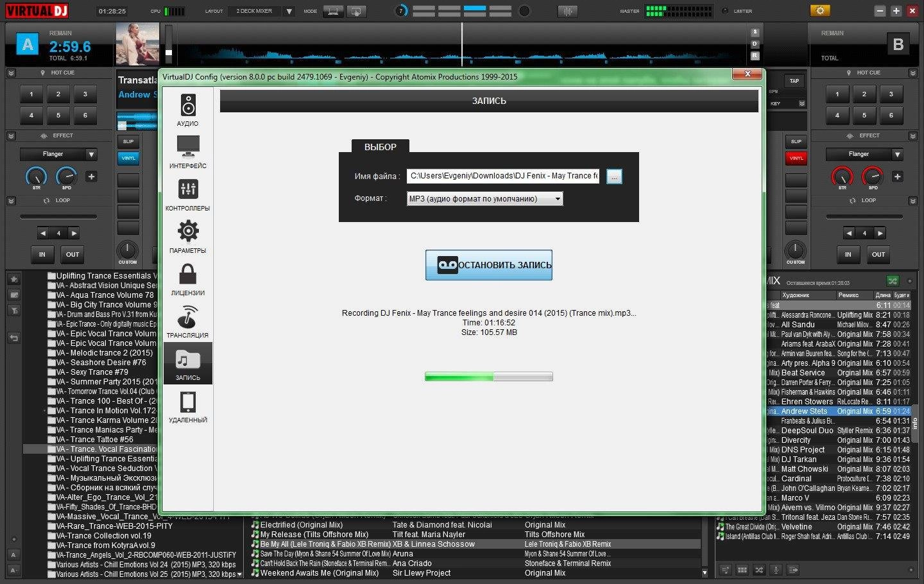Image resolution: width=924 pixels, height=584 pixels.
Task: Click the back arrow icon in browser sidebar
Action: click(x=13, y=338)
